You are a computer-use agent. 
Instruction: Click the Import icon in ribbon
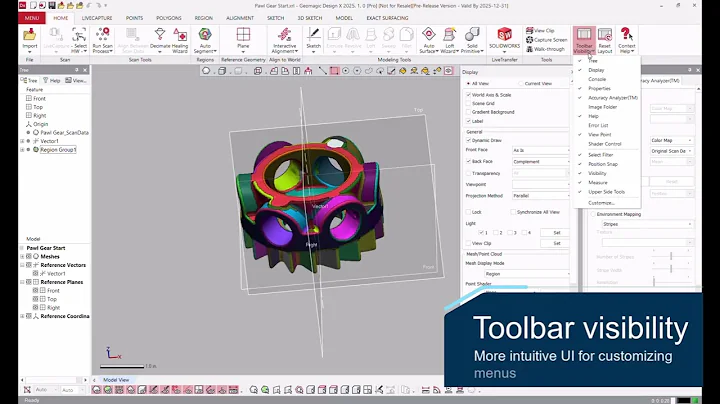29,40
